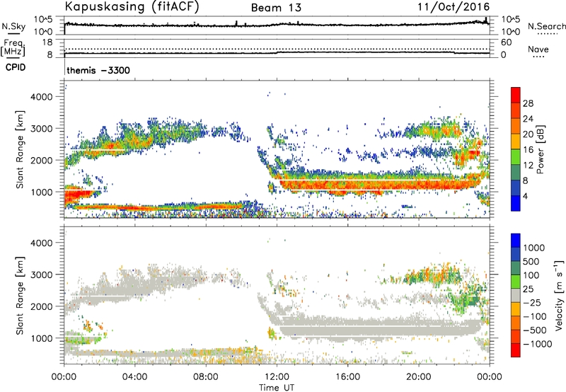Click the 11/Oct/2016 date label
Viewport: 566px width, 392px height.
tap(454, 7)
